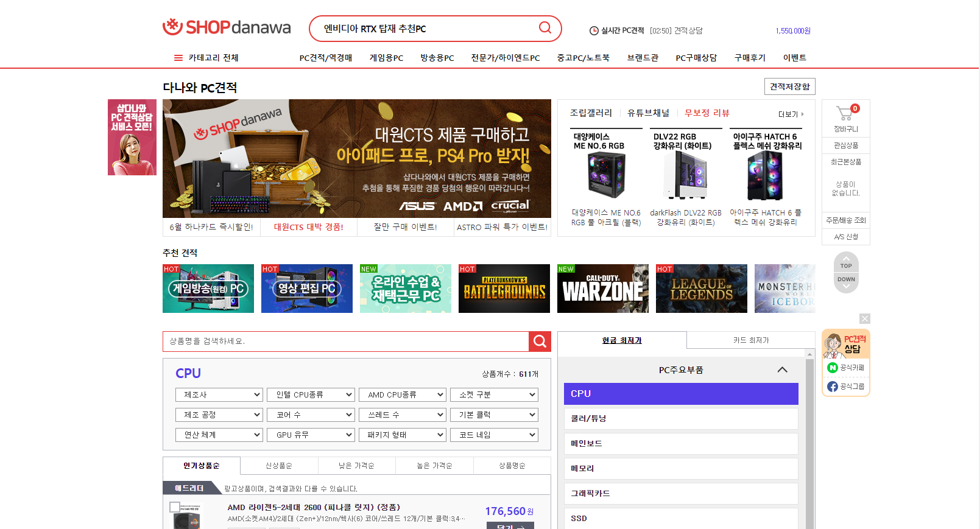The width and height of the screenshot is (980, 529).
Task: Open the League of Legends thumbnail
Action: [702, 289]
